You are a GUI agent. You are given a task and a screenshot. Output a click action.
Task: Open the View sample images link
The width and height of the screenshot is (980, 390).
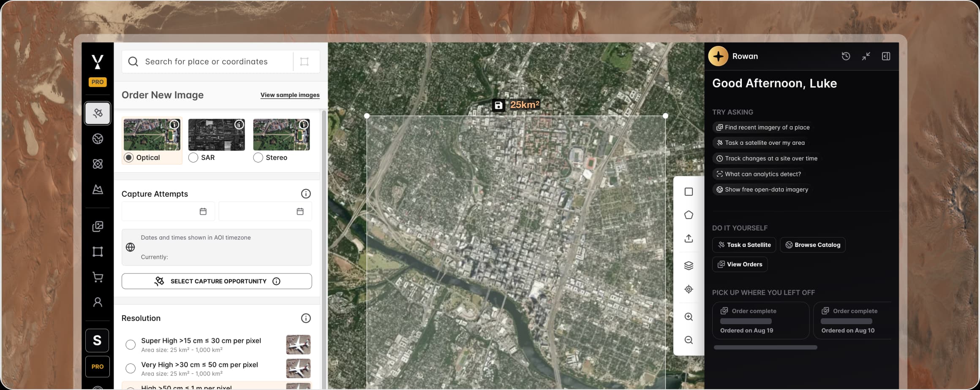290,95
